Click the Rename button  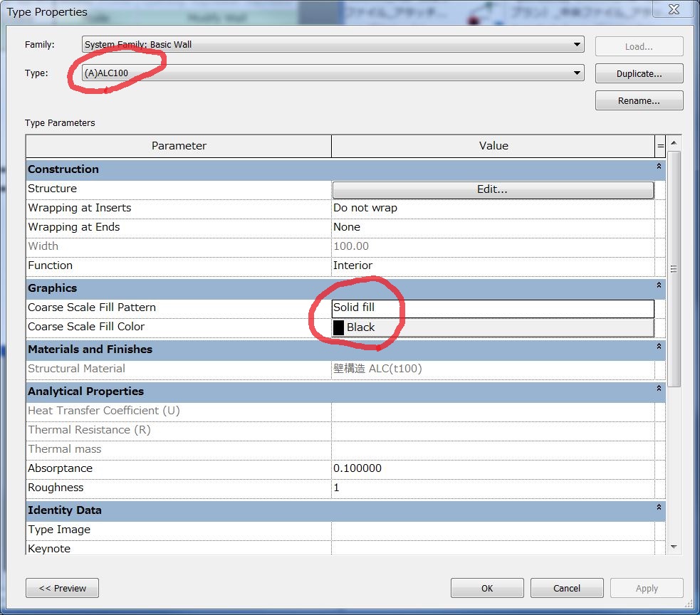(638, 100)
